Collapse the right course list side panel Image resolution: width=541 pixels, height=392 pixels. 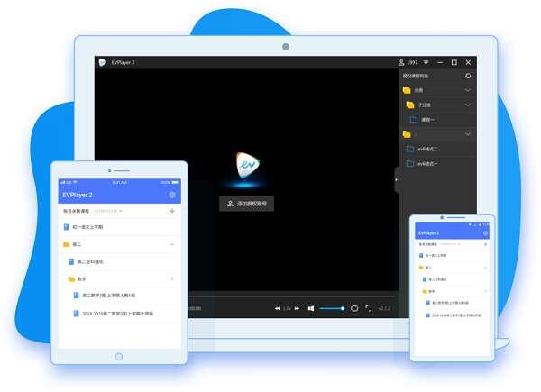[396, 179]
